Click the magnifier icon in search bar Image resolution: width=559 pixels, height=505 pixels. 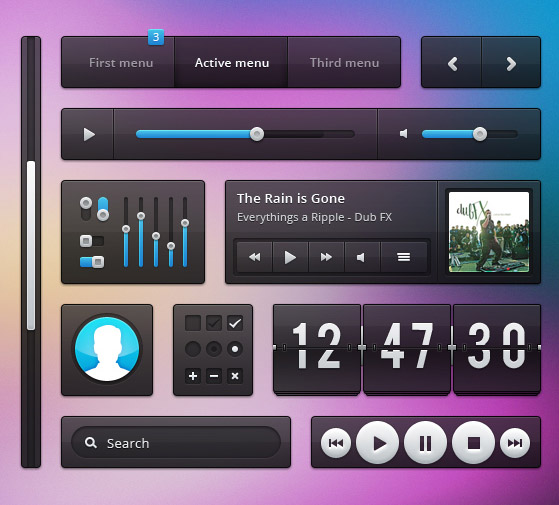coord(91,443)
